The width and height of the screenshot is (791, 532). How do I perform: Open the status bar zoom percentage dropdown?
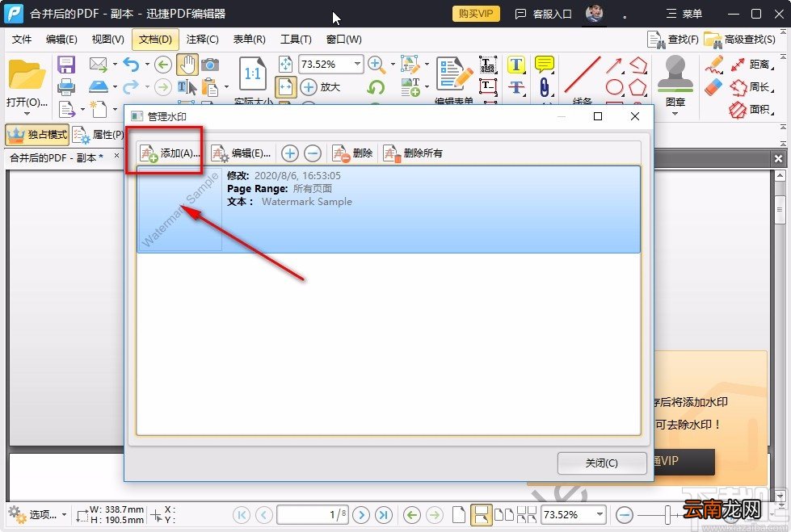coord(600,514)
